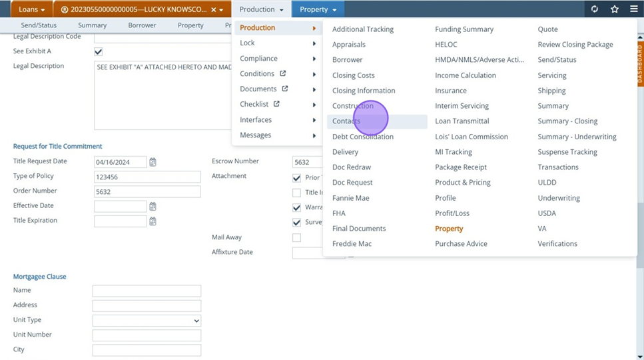Screen dimensions: 644x360
Task: Select Review Closing Package menu item
Action: pos(575,45)
